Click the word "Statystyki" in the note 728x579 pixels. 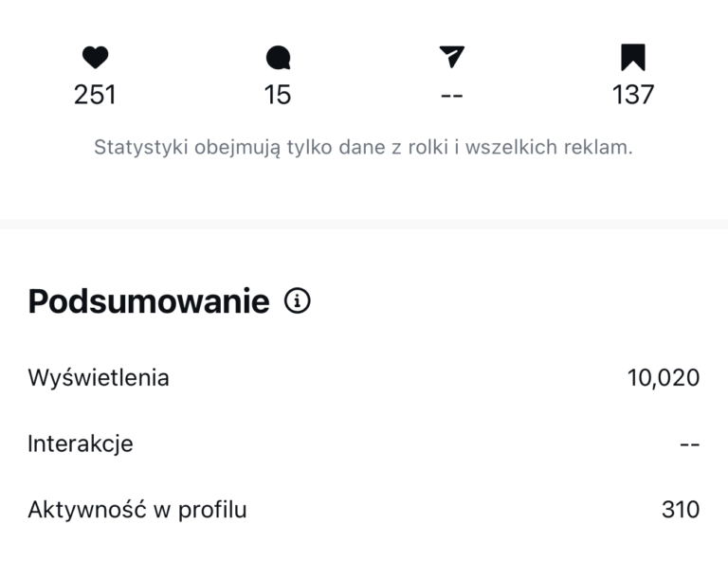pos(140,148)
